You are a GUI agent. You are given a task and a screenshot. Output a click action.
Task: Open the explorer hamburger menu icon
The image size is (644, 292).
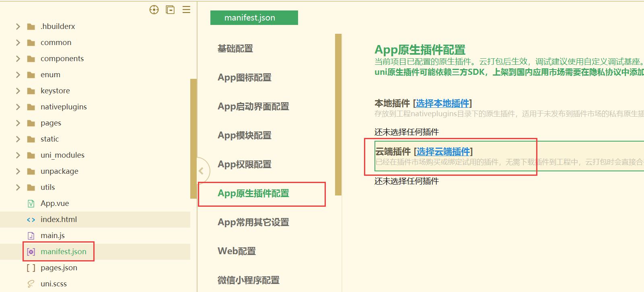tap(186, 10)
